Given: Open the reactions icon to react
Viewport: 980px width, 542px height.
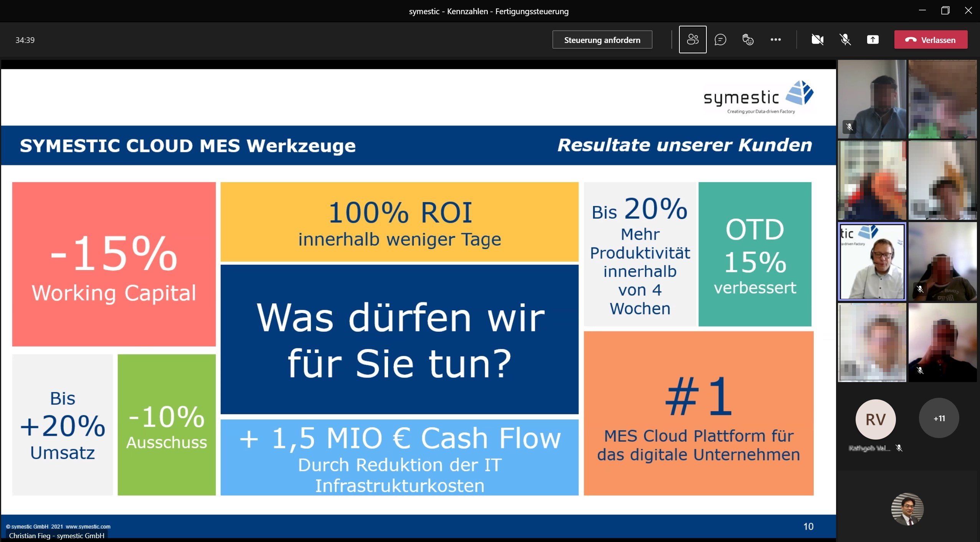Looking at the screenshot, I should click(x=748, y=40).
